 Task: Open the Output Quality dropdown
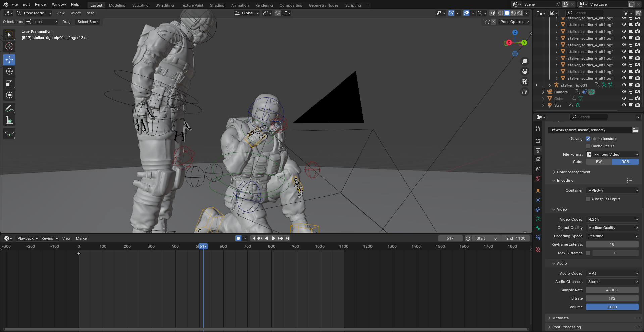[x=612, y=228]
